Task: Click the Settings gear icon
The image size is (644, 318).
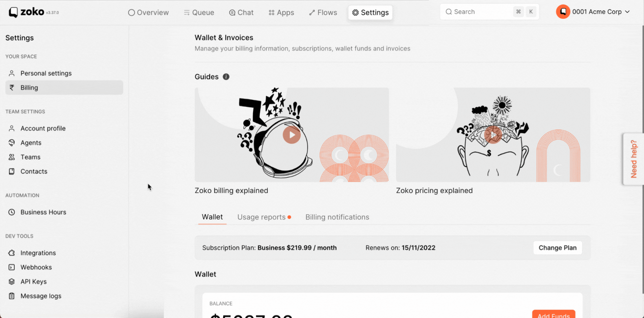Action: [355, 13]
